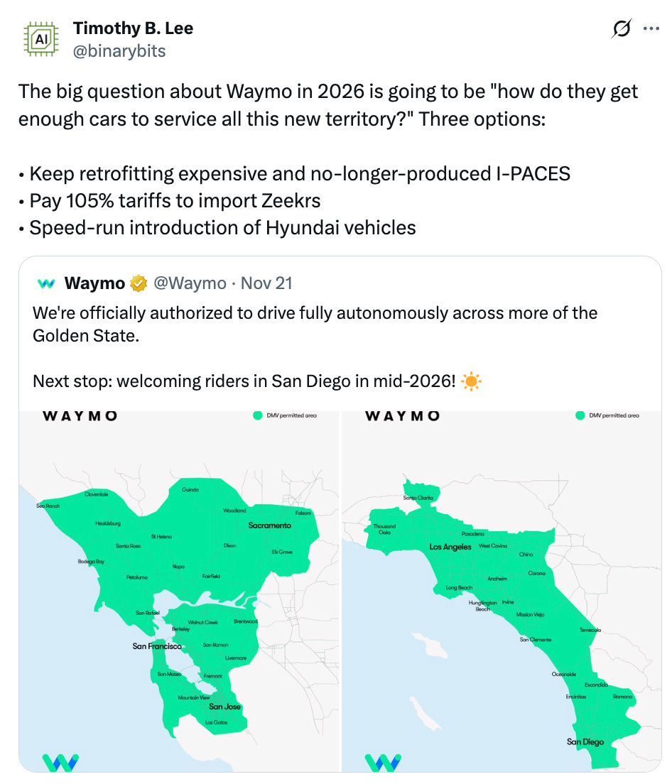Click the WAYMO wordmark on the Los Angeles map
This screenshot has height=784, width=672.
coord(401,416)
